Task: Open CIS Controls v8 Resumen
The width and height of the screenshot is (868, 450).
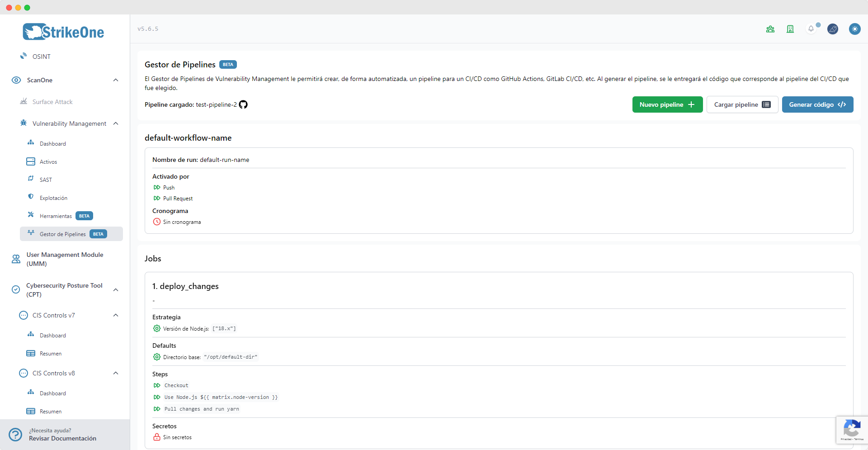Action: pos(51,411)
